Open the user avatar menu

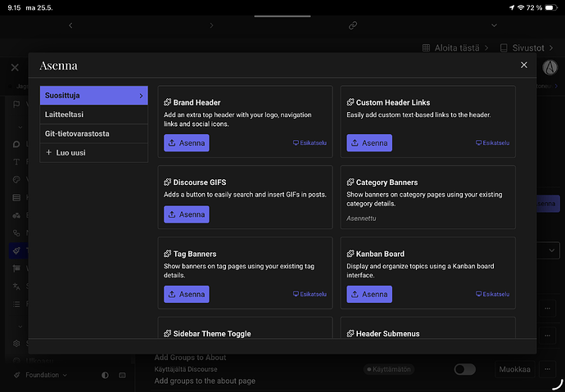click(550, 67)
